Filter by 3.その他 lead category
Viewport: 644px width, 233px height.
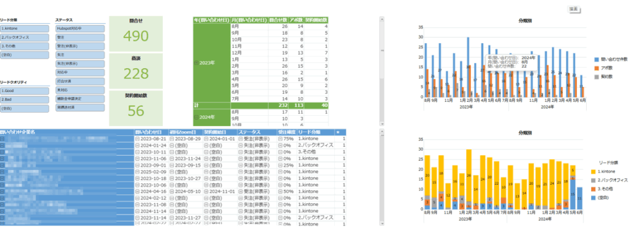(x=24, y=46)
